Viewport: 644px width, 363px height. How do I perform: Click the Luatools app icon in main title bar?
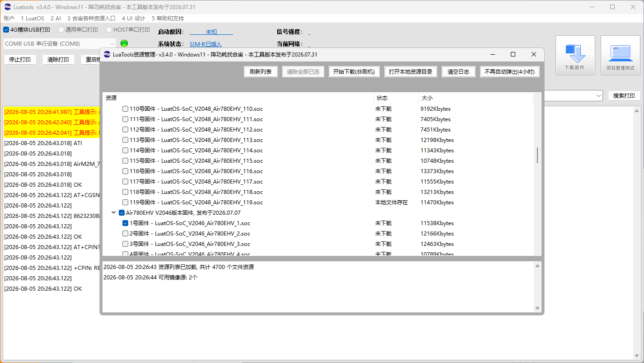click(8, 7)
